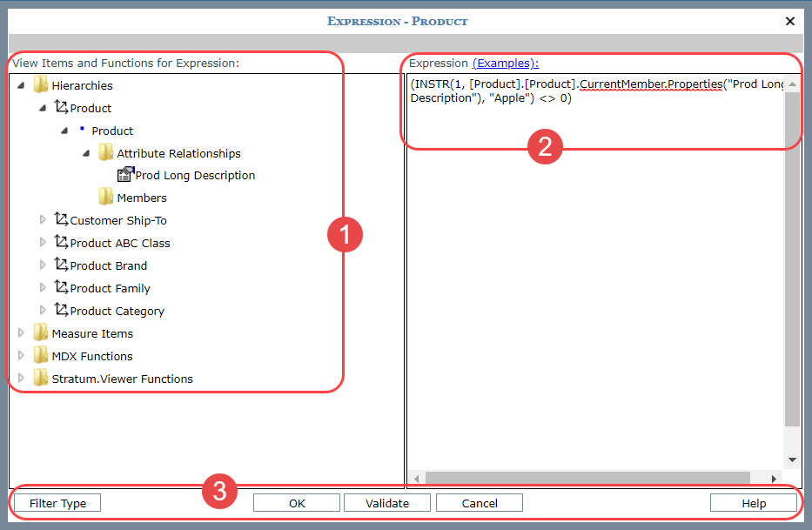812x530 pixels.
Task: Expand the Product Category hierarchy node
Action: coord(43,311)
